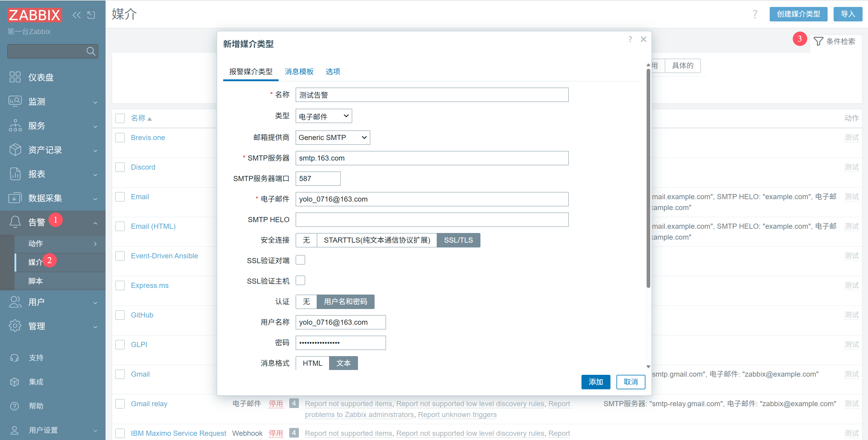Open the IBM Maximo Service Request link
This screenshot has height=440, width=868.
pos(178,433)
